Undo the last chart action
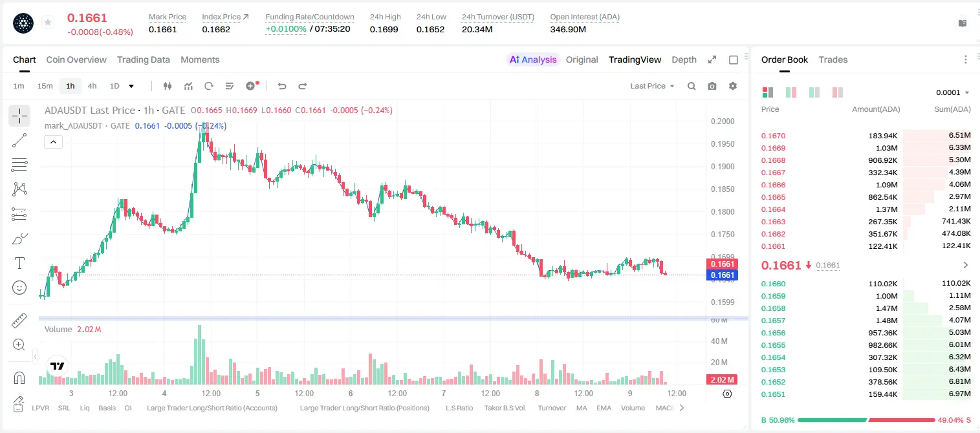980x433 pixels. pos(282,86)
